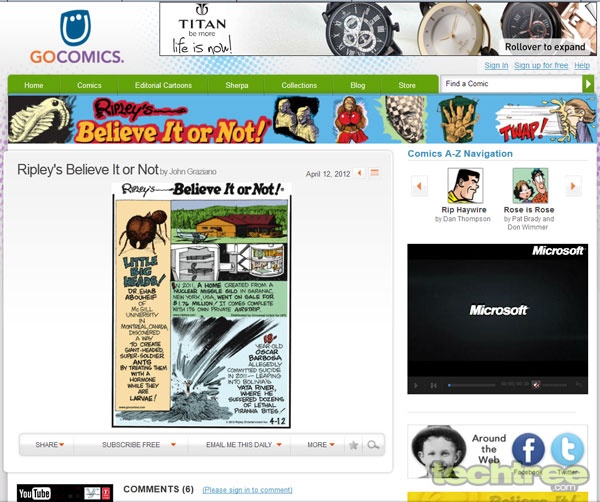This screenshot has height=502, width=600.
Task: Click the Sign In link
Action: (496, 65)
